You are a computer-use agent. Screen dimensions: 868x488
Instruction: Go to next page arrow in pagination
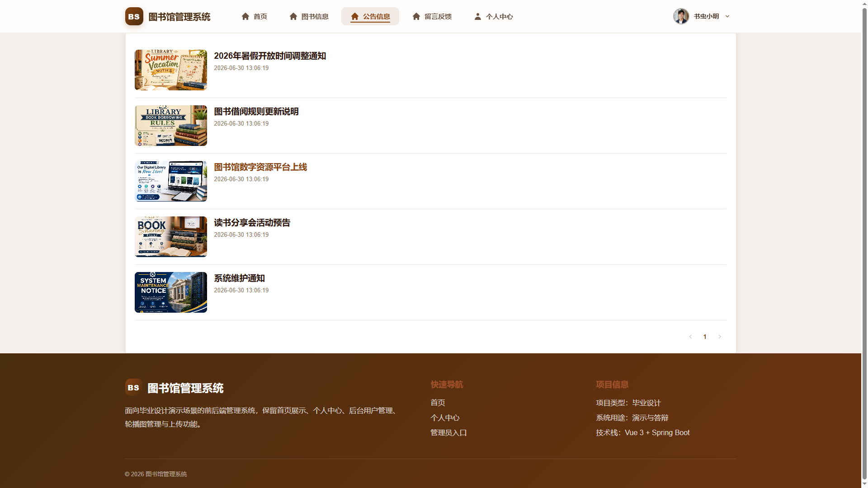pyautogui.click(x=720, y=337)
